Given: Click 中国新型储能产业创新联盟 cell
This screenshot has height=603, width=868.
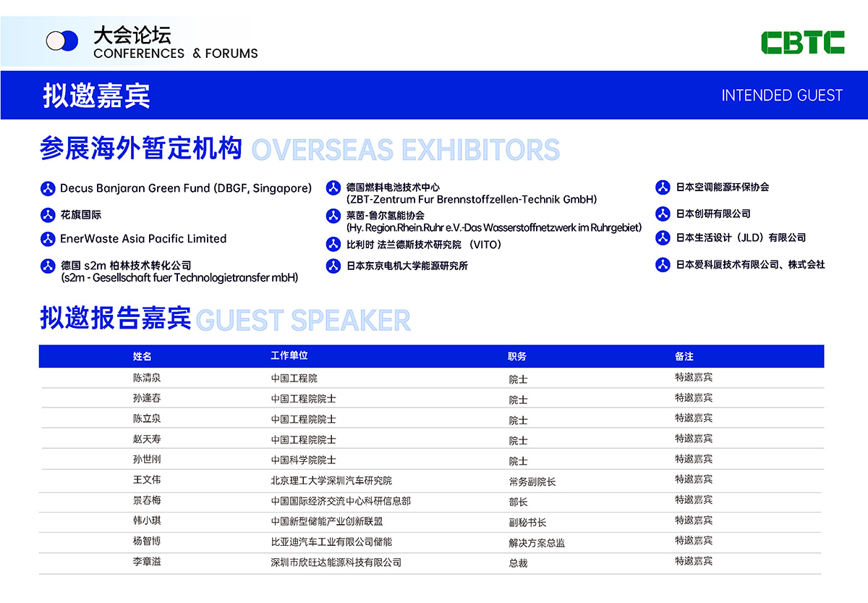Looking at the screenshot, I should tap(327, 521).
